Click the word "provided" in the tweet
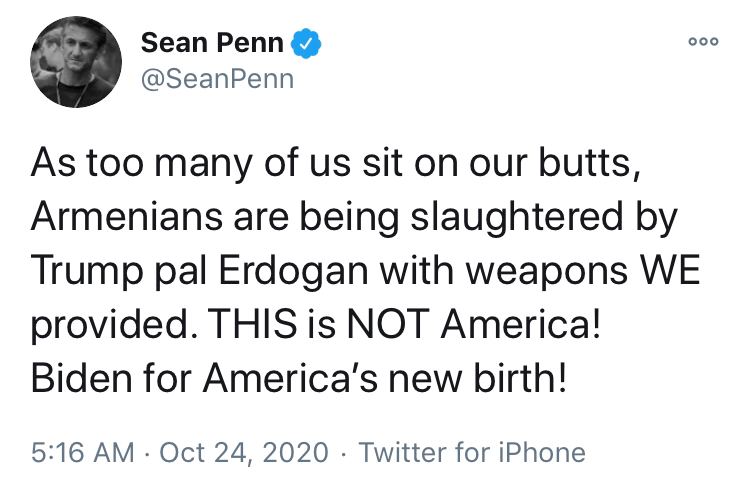Screen dimensions: 750x493 [102, 326]
